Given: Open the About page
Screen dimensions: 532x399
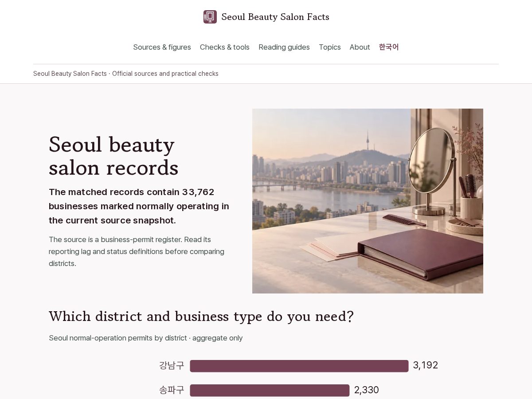Looking at the screenshot, I should pos(360,47).
